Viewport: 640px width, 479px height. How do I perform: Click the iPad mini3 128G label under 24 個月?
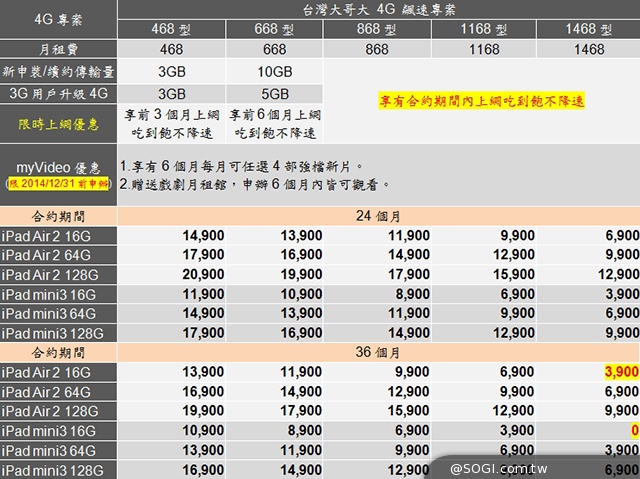pyautogui.click(x=52, y=333)
